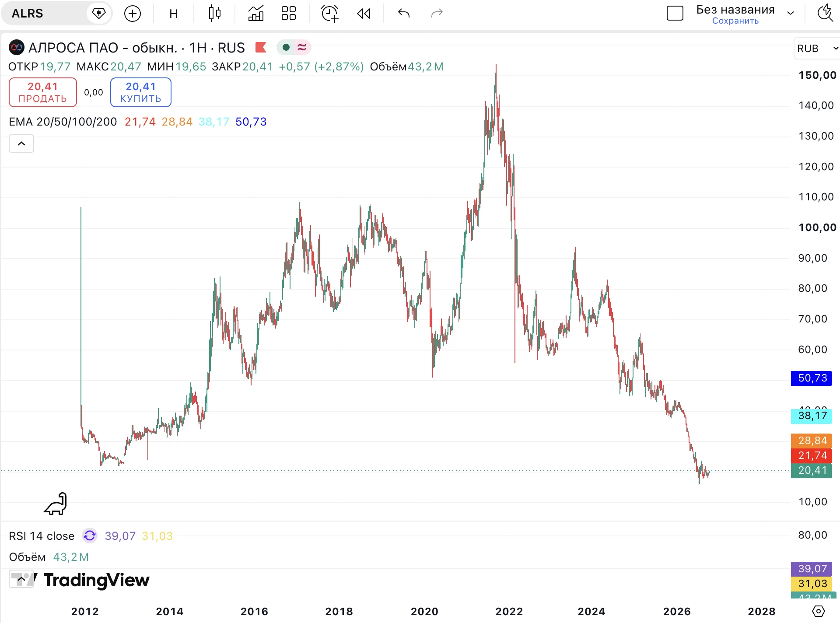Expand pane with chevron near TradingView logo
The height and width of the screenshot is (623, 840).
pos(21,579)
